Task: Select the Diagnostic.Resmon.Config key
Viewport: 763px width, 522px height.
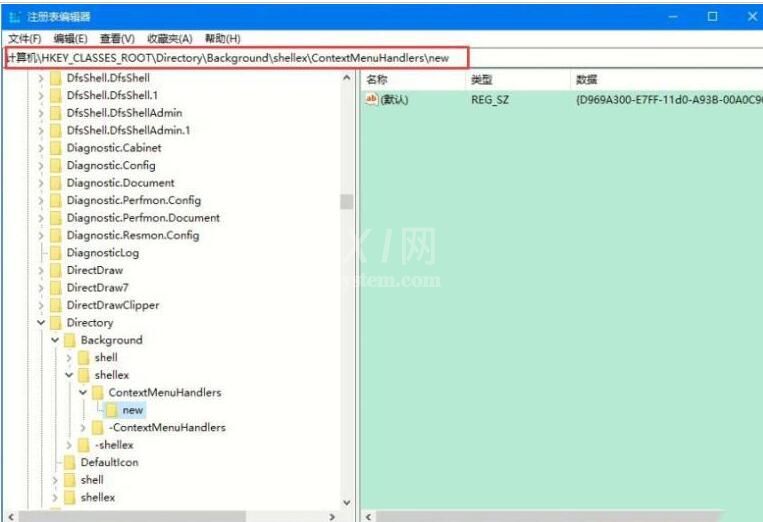Action: (133, 235)
